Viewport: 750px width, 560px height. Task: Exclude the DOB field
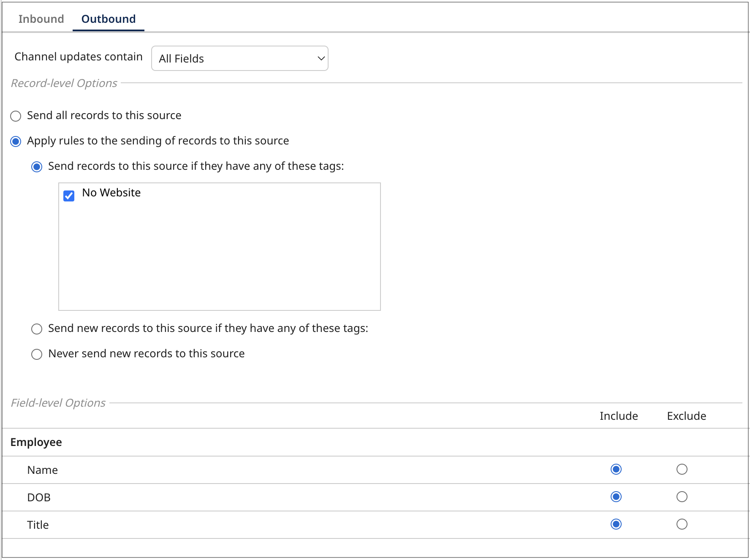682,497
